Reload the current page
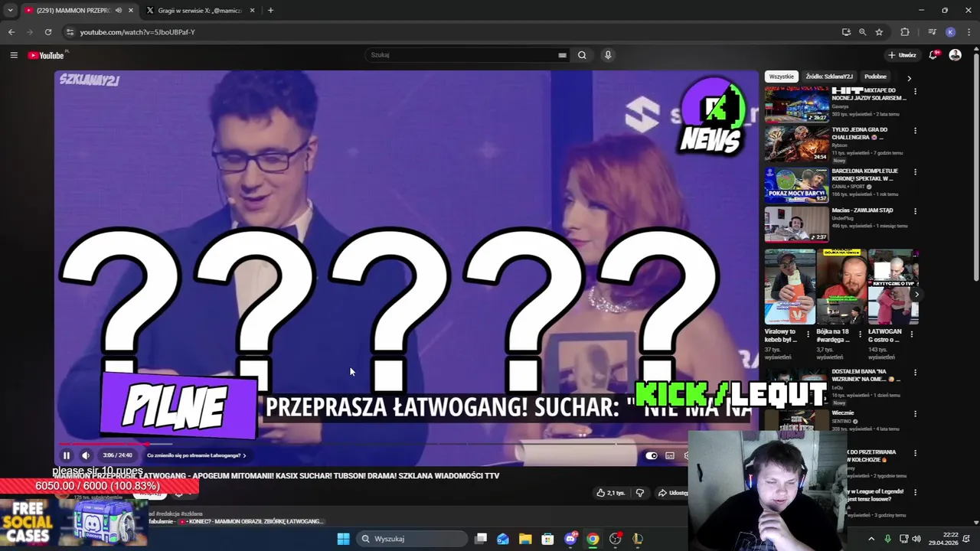 pos(48,32)
